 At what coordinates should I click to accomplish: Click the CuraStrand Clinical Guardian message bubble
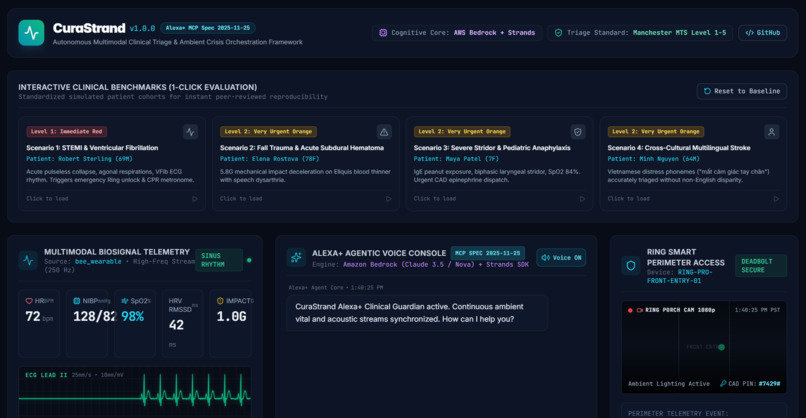[417, 313]
